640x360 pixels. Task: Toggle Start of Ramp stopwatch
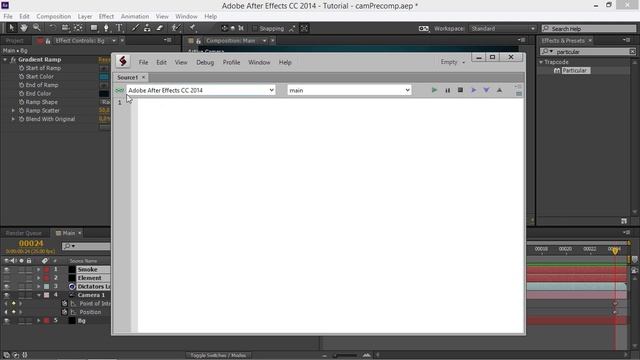[21, 68]
